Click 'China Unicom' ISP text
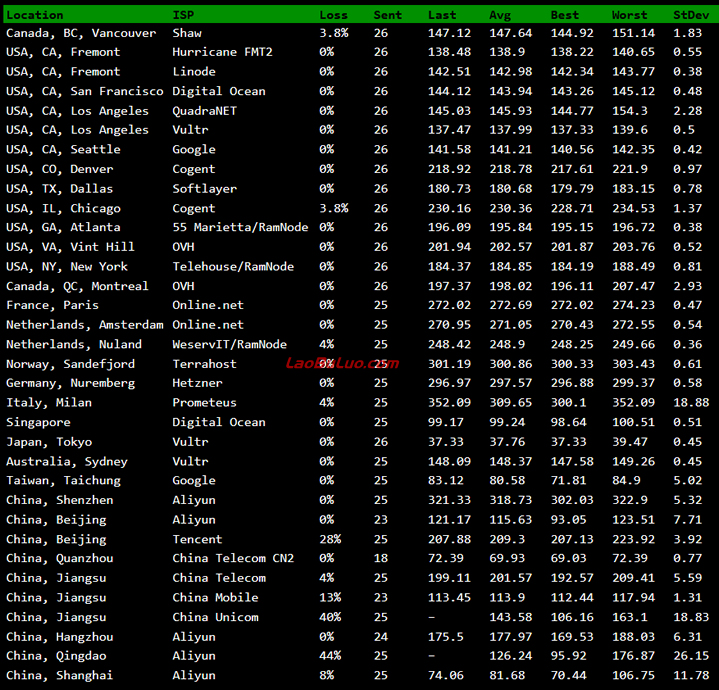Viewport: 719px width, 690px height. 215,617
